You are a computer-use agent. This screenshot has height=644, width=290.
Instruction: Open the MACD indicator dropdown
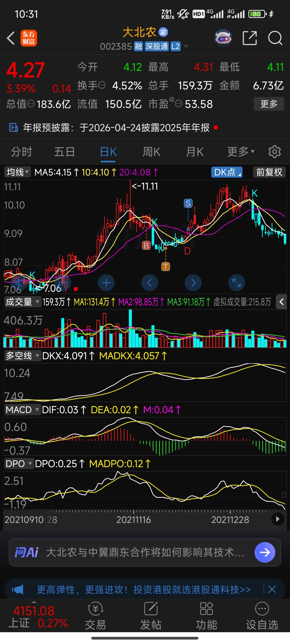coord(23,410)
